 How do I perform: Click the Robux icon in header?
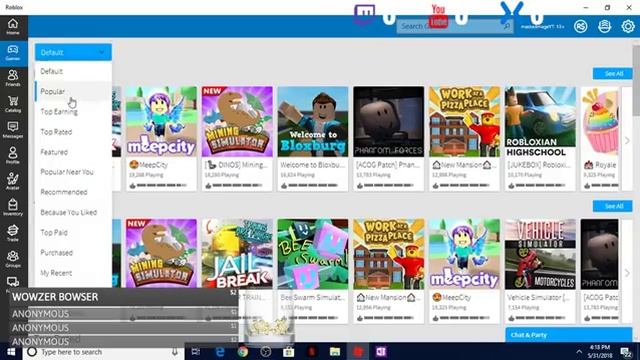(580, 27)
